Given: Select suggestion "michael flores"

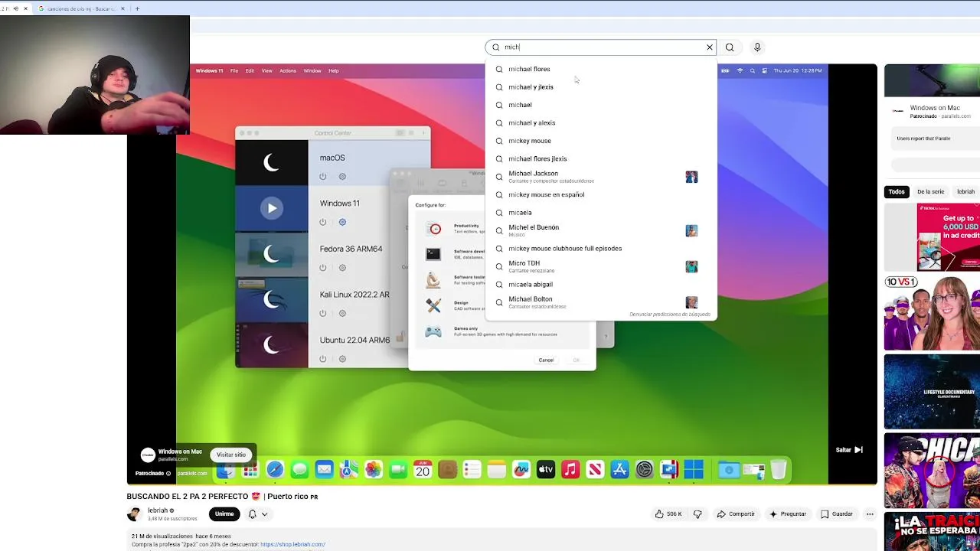Looking at the screenshot, I should click(x=601, y=69).
